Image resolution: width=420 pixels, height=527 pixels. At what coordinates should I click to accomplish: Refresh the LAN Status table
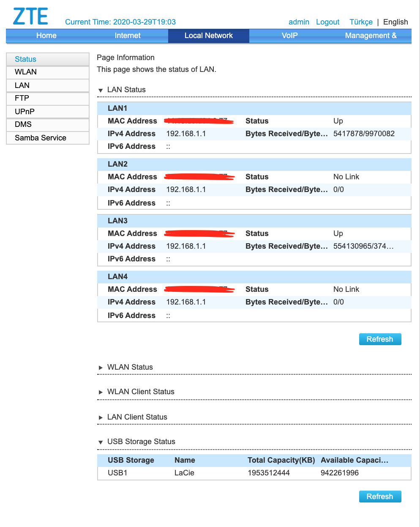(380, 339)
